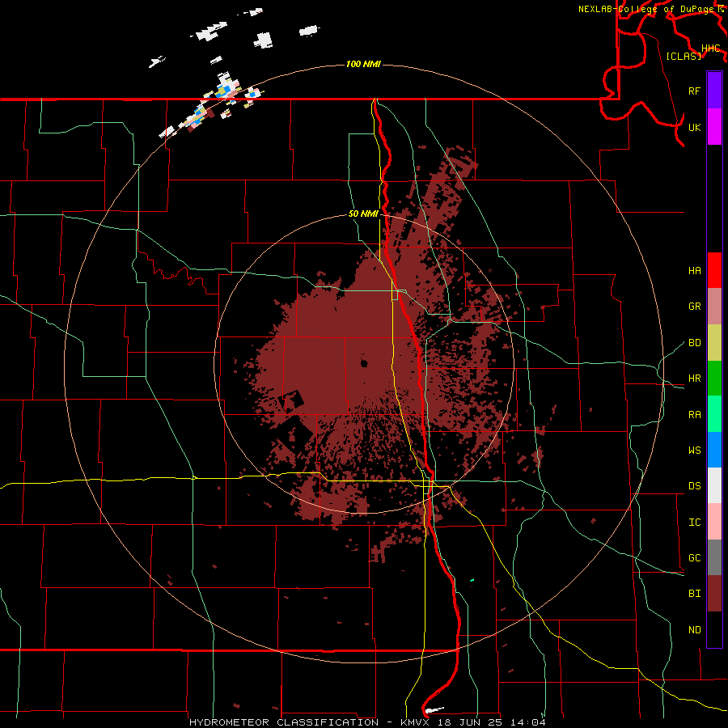This screenshot has width=728, height=728.
Task: Click the ND black legend swatch
Action: tap(714, 629)
